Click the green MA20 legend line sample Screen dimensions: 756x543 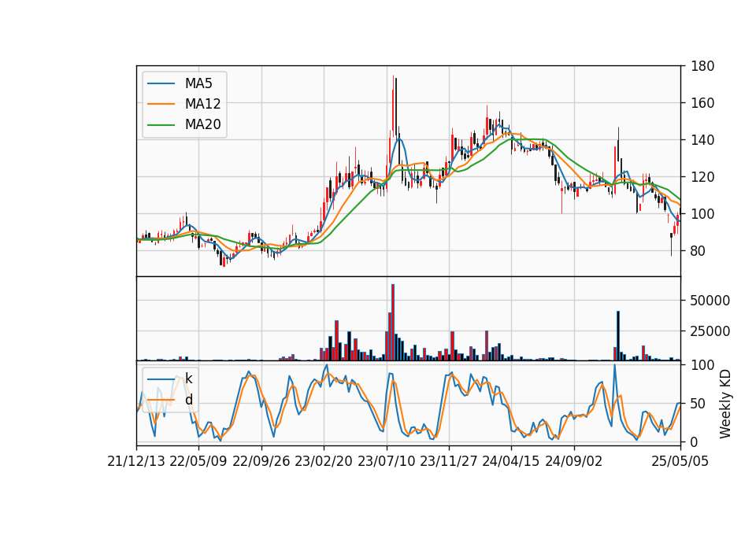(161, 125)
